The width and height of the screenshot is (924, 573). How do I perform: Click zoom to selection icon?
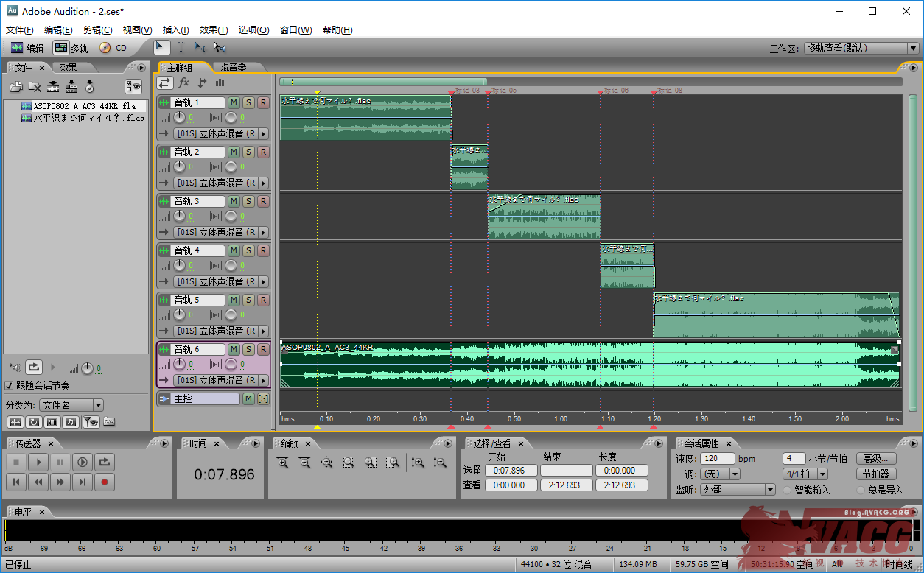point(349,463)
